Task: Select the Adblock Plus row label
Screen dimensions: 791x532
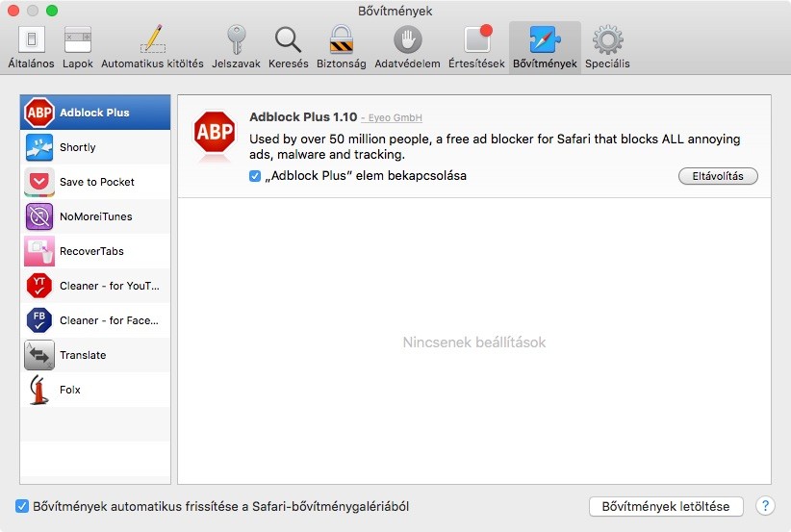Action: point(94,113)
